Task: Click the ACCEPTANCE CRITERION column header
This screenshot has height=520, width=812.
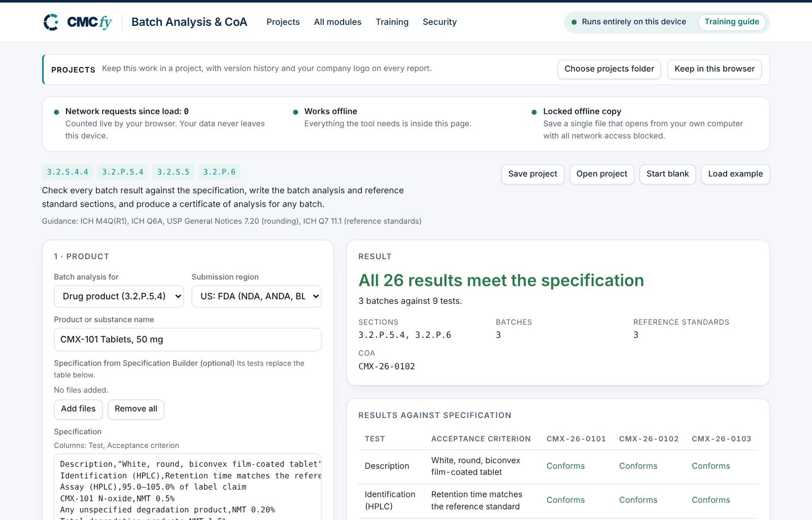Action: click(x=481, y=439)
